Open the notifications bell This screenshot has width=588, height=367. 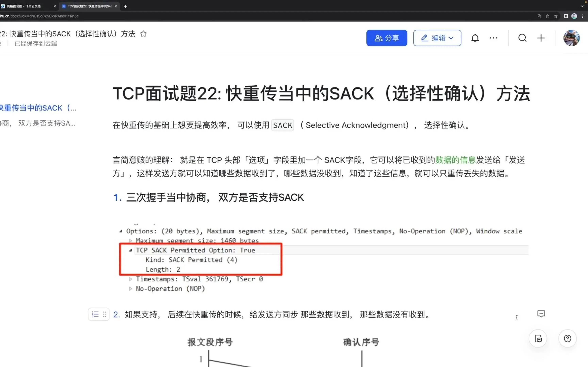(x=475, y=38)
